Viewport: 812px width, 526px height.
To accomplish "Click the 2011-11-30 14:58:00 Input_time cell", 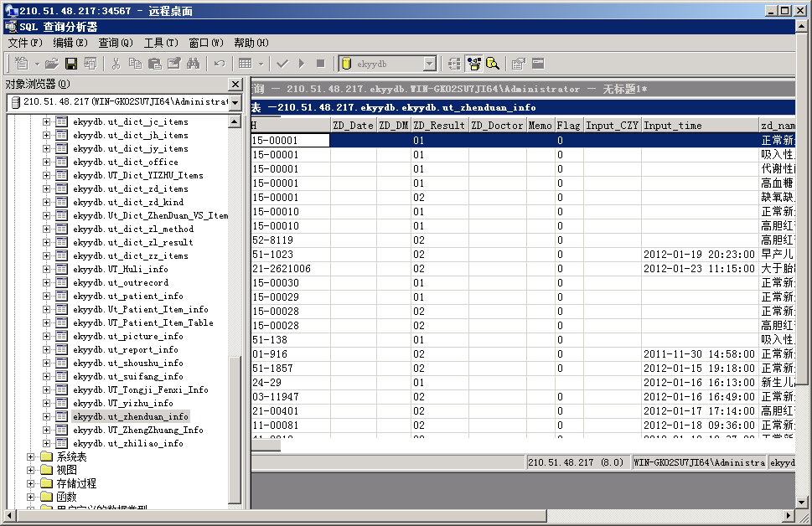I will click(x=700, y=354).
